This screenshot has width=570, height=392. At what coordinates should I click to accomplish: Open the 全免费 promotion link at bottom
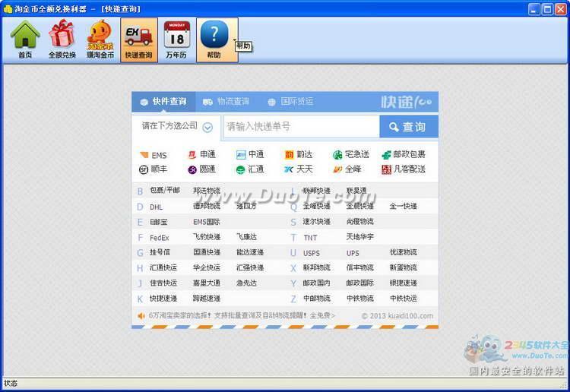321,315
